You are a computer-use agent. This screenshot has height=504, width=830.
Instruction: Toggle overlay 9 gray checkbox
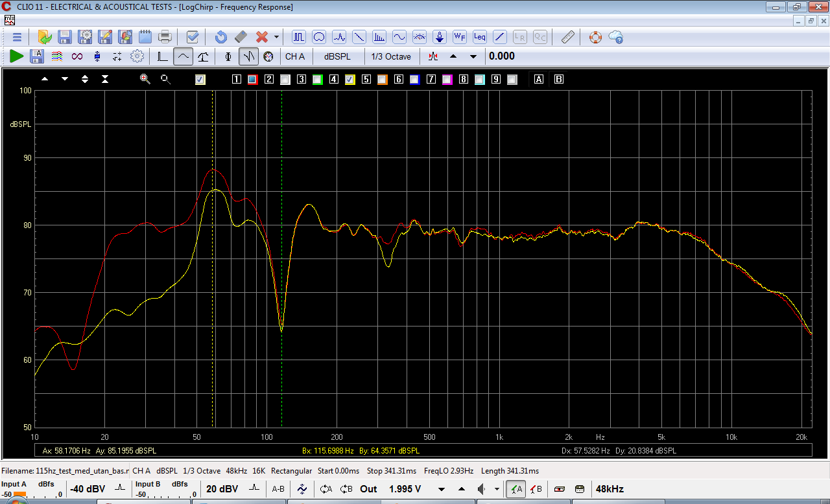pos(512,79)
